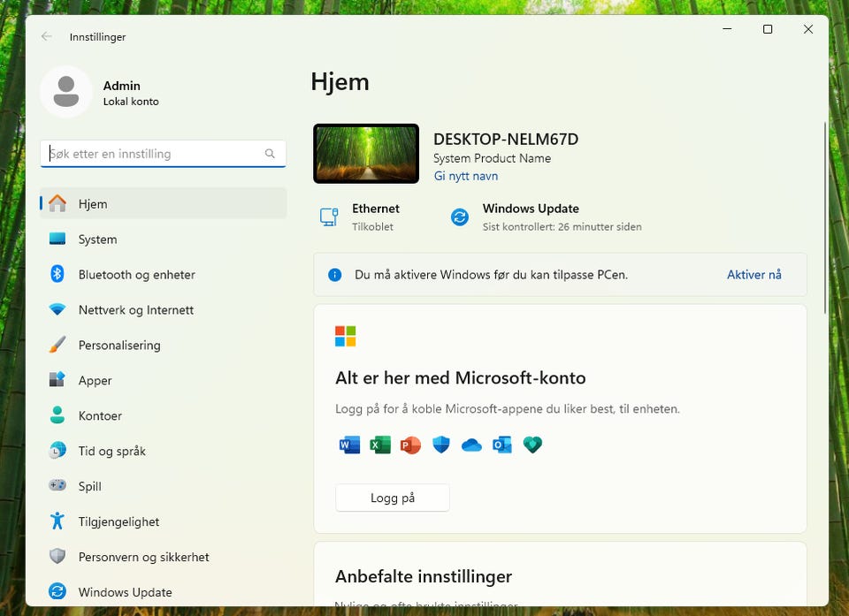
Task: Click the PowerPoint app icon
Action: pos(410,445)
